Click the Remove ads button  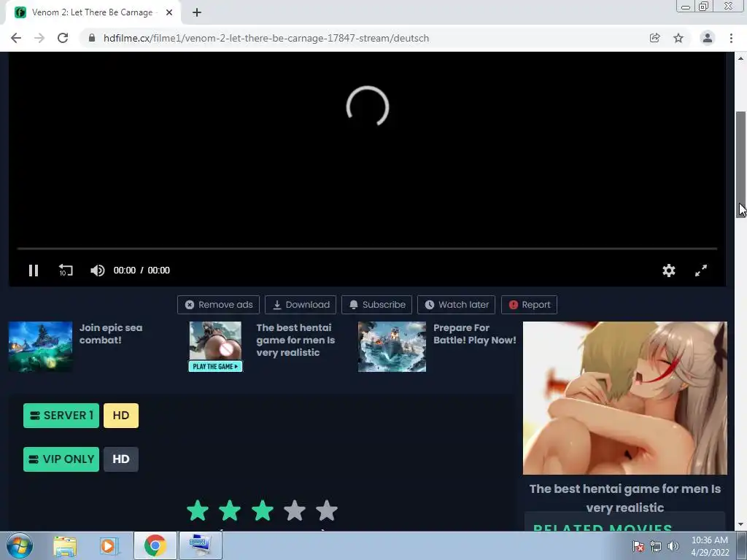pos(218,305)
